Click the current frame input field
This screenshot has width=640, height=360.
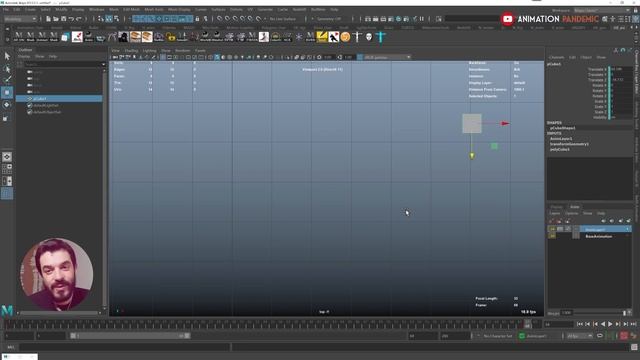pyautogui.click(x=558, y=324)
